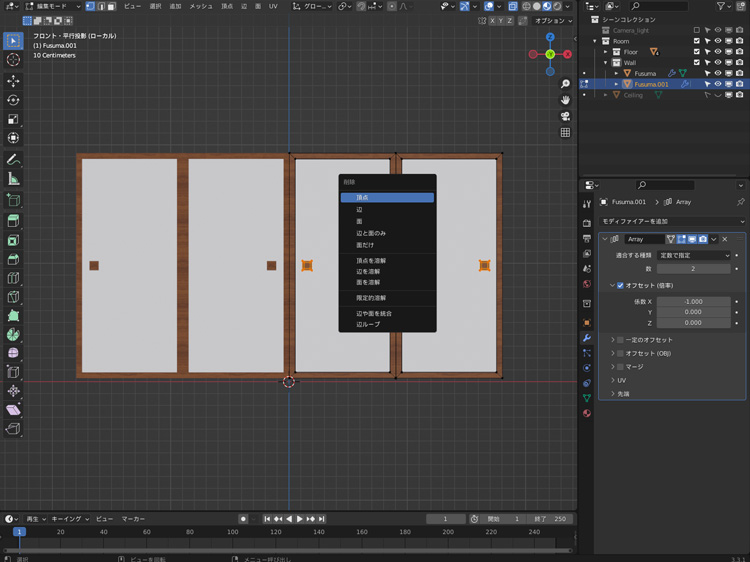Open Modifier properties wrench tab
The height and width of the screenshot is (562, 750).
(587, 338)
